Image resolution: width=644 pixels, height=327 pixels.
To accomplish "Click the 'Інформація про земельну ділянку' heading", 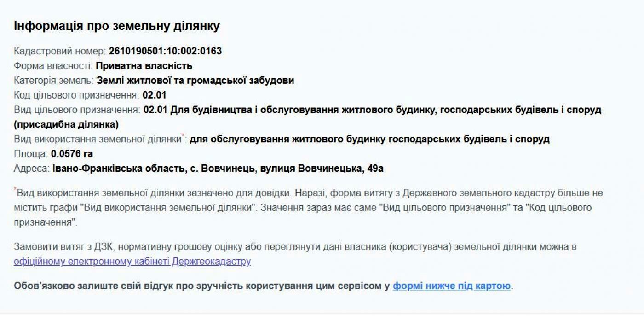I will [x=117, y=26].
